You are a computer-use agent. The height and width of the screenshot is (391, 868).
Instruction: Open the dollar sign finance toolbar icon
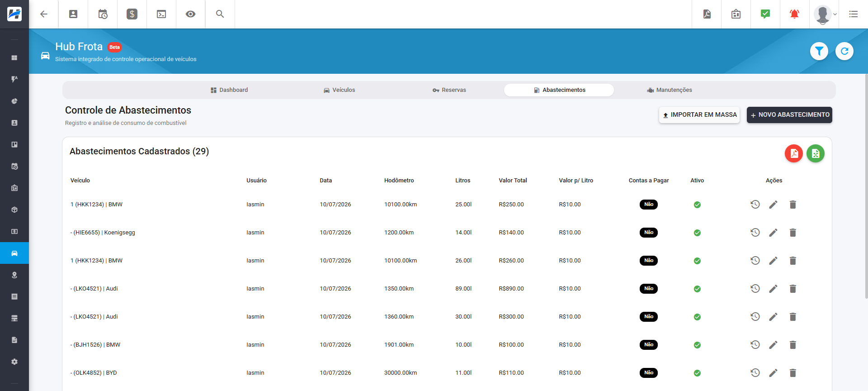[x=132, y=14]
